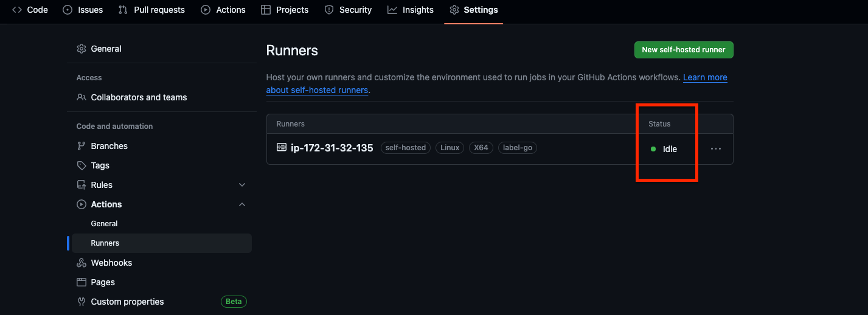This screenshot has width=868, height=315.
Task: Click the Collaborators people icon
Action: [82, 97]
